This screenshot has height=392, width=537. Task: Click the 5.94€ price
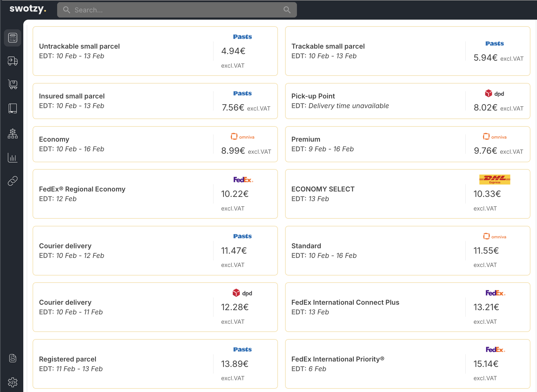[485, 58]
